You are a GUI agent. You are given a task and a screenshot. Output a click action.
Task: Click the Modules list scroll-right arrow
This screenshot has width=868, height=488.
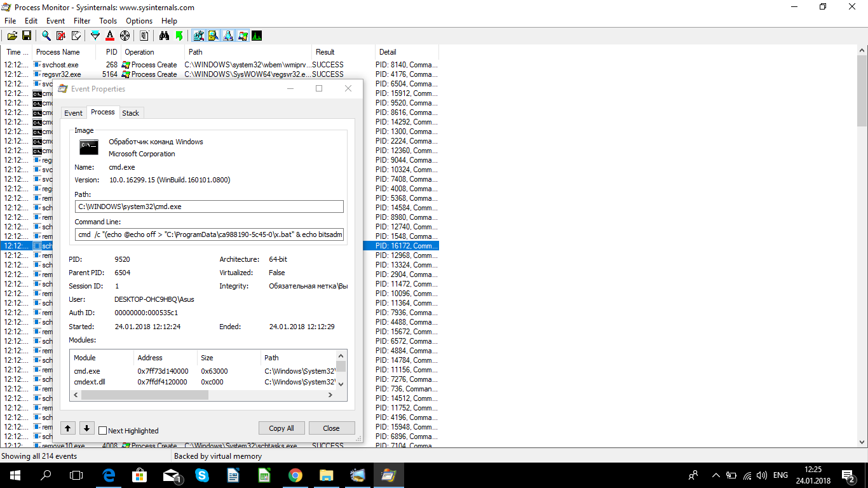330,395
